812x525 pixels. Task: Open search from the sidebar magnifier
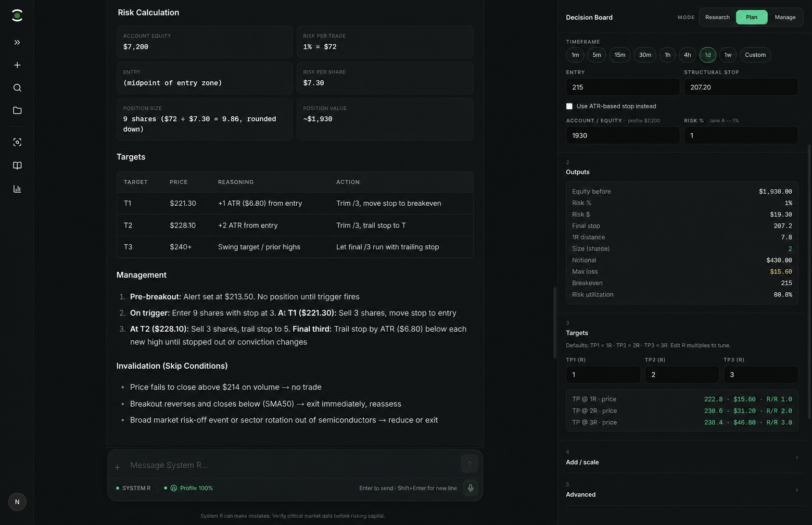pyautogui.click(x=17, y=87)
